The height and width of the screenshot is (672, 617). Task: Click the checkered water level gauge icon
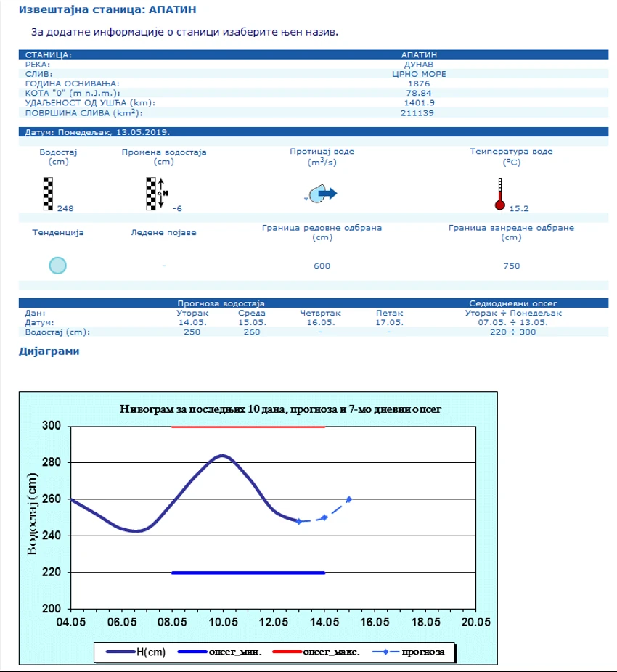pyautogui.click(x=48, y=194)
